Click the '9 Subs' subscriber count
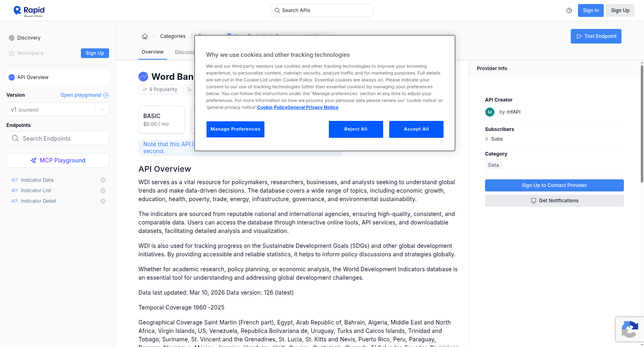 pos(494,139)
